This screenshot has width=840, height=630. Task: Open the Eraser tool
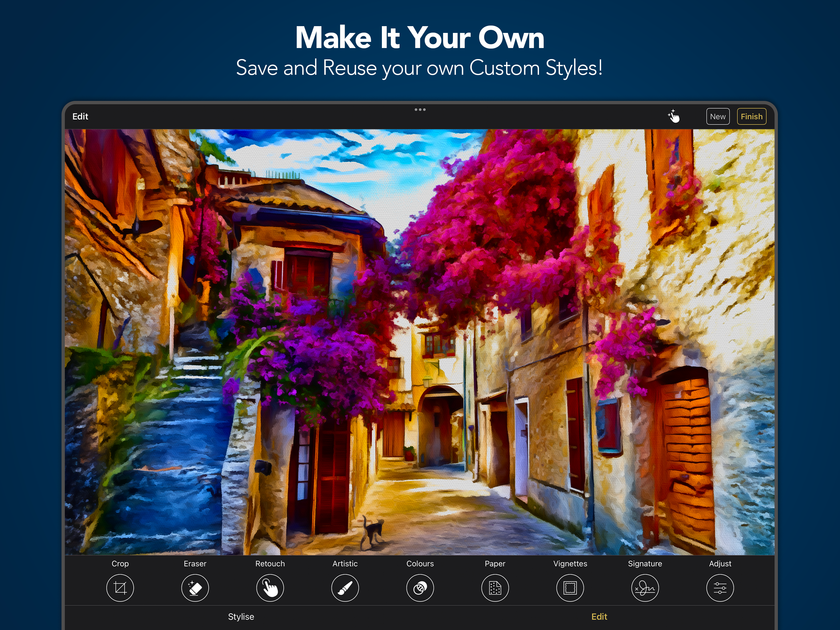coord(195,588)
